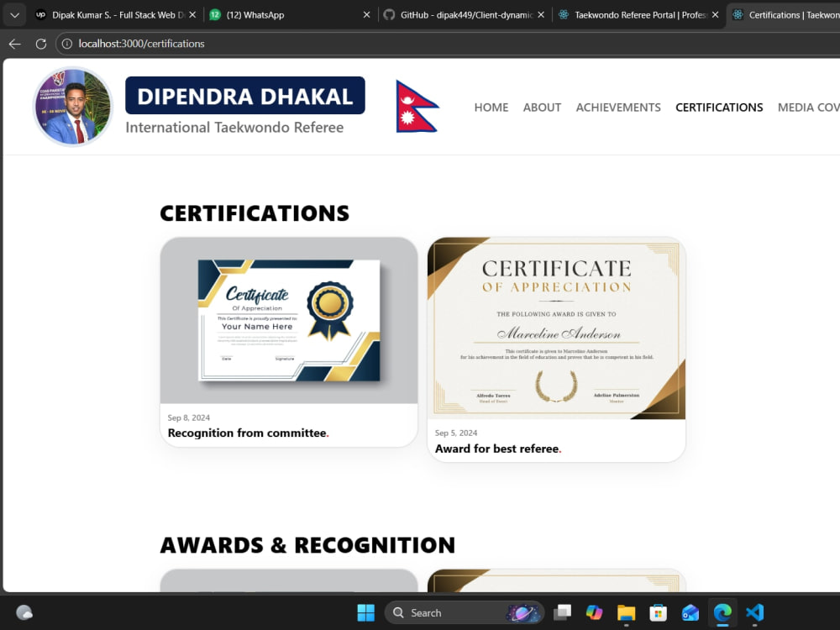
Task: Close the Dipak Kumar S. tab
Action: click(x=192, y=15)
